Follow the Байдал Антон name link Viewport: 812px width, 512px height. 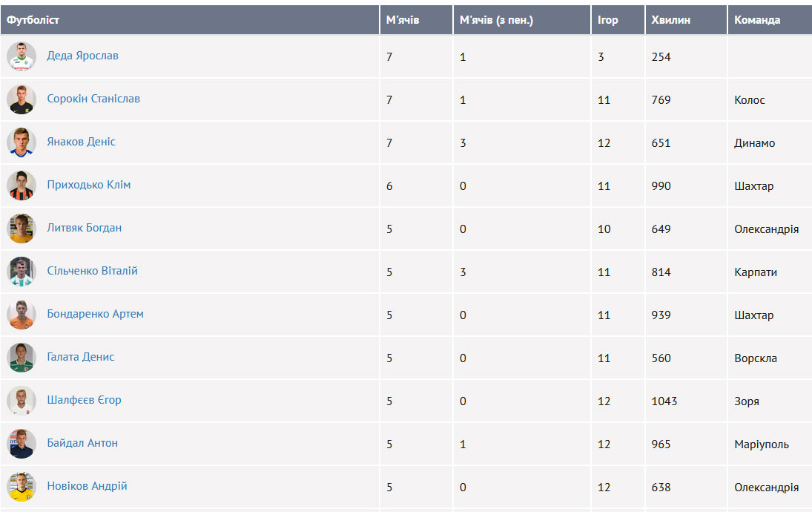(x=82, y=443)
